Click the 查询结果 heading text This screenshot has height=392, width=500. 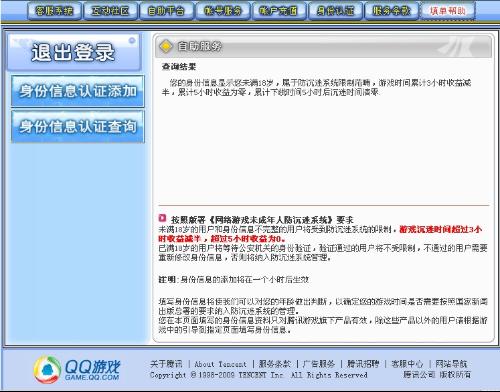(x=179, y=67)
